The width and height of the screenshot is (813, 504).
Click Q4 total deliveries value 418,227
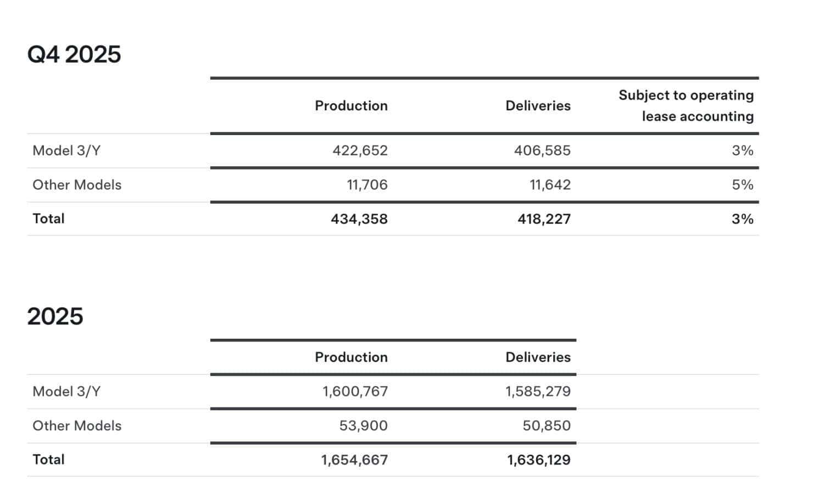click(x=544, y=219)
